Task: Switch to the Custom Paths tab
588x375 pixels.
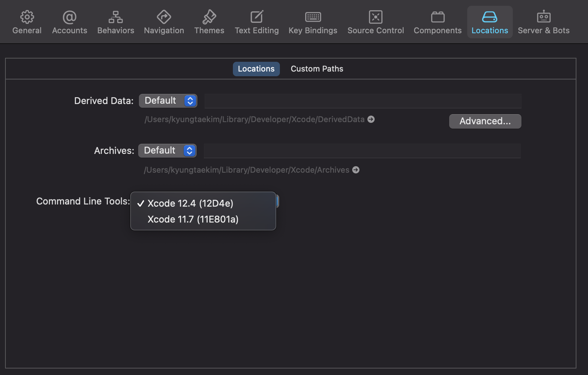Action: point(317,69)
